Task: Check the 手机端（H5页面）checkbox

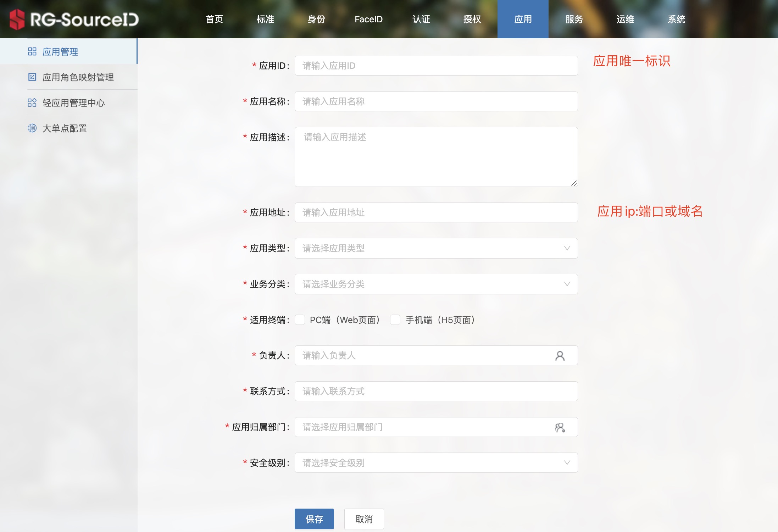Action: point(395,320)
